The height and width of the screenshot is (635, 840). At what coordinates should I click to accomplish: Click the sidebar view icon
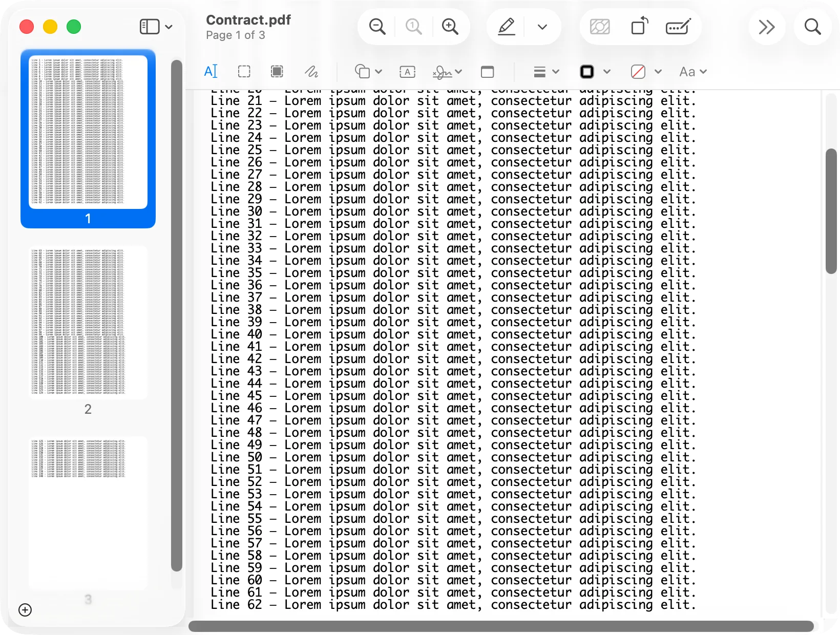click(x=150, y=27)
